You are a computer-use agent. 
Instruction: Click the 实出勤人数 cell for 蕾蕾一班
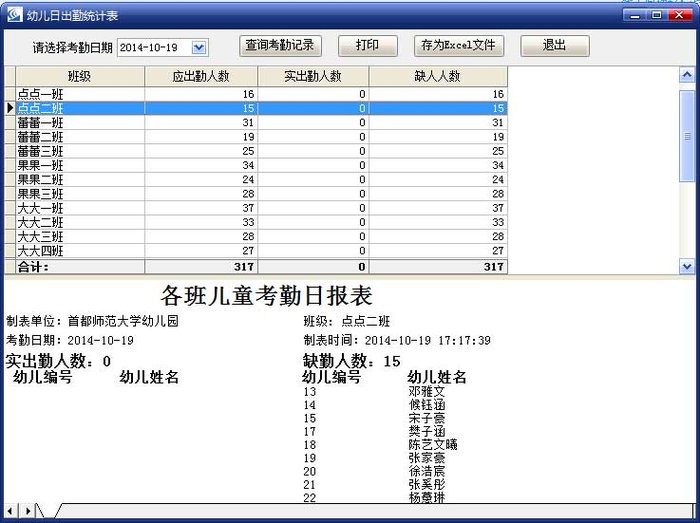pyautogui.click(x=313, y=123)
